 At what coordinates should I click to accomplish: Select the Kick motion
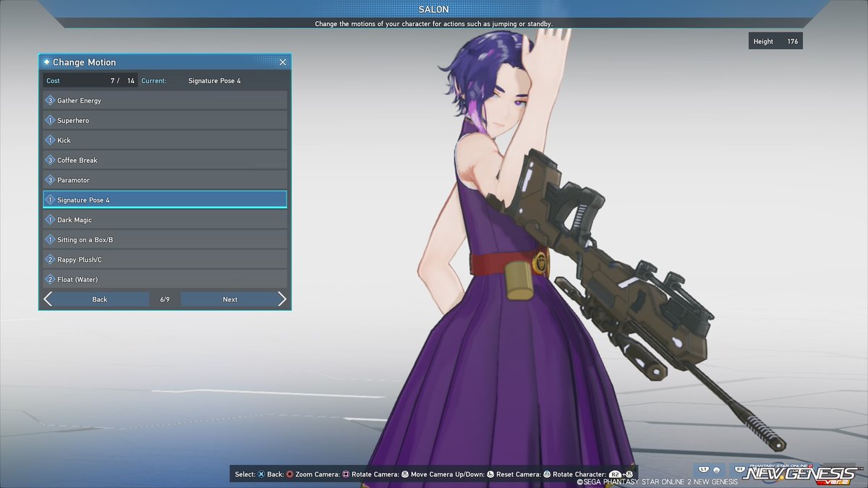point(165,140)
